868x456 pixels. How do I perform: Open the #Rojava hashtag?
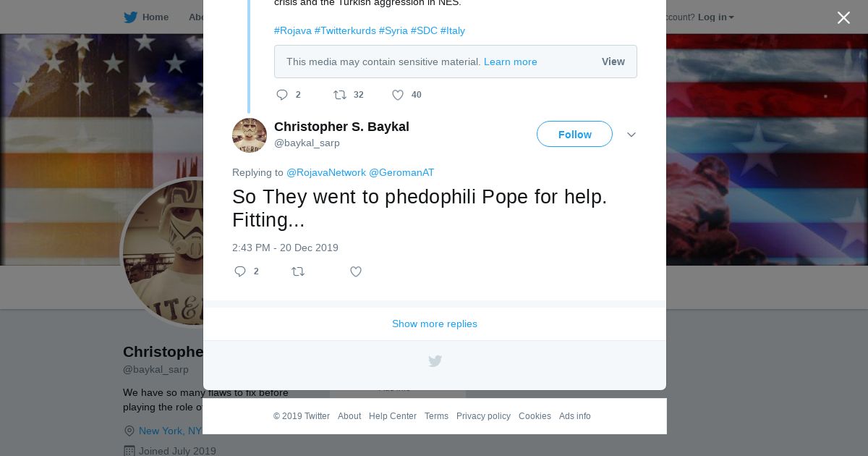click(x=293, y=30)
